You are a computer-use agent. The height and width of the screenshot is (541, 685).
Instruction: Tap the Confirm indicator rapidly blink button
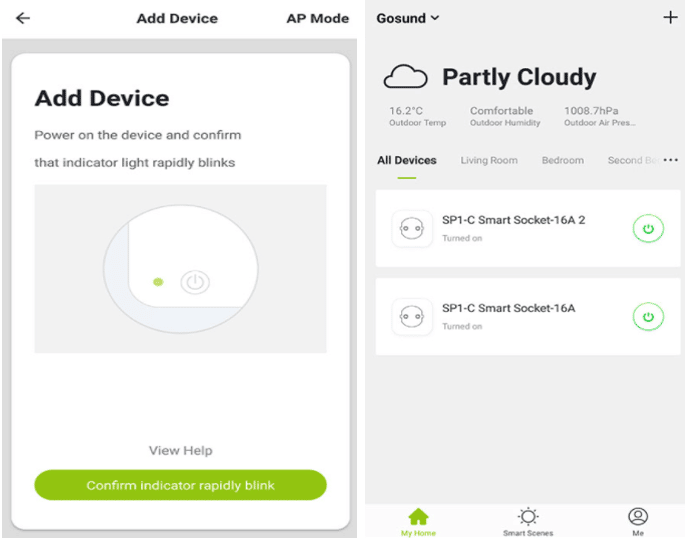click(x=180, y=485)
